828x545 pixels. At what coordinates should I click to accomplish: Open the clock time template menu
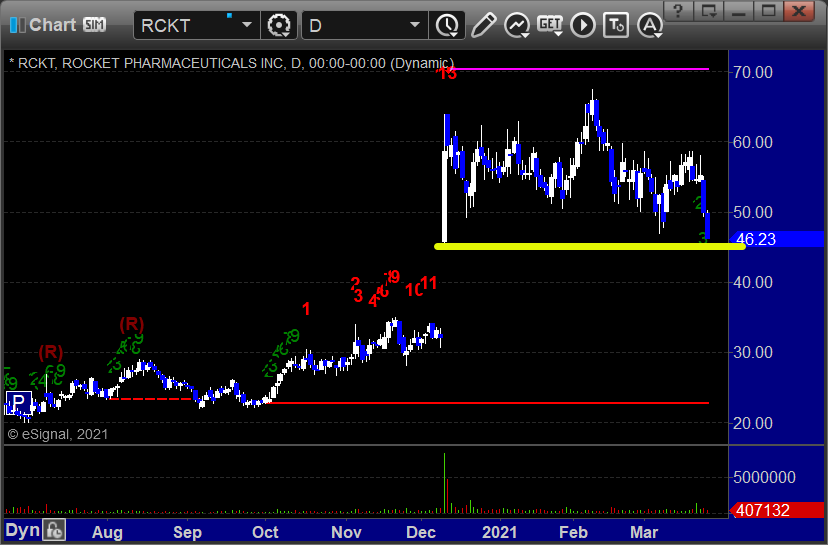coord(448,25)
